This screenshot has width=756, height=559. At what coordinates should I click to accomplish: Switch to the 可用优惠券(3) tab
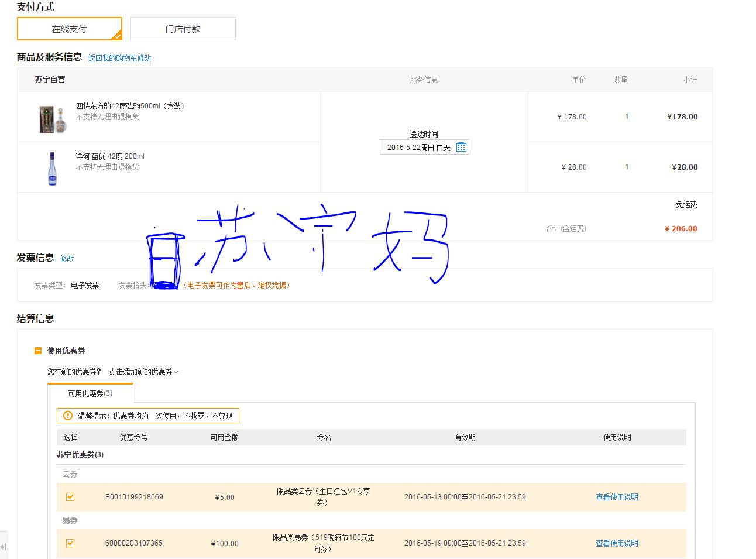90,393
